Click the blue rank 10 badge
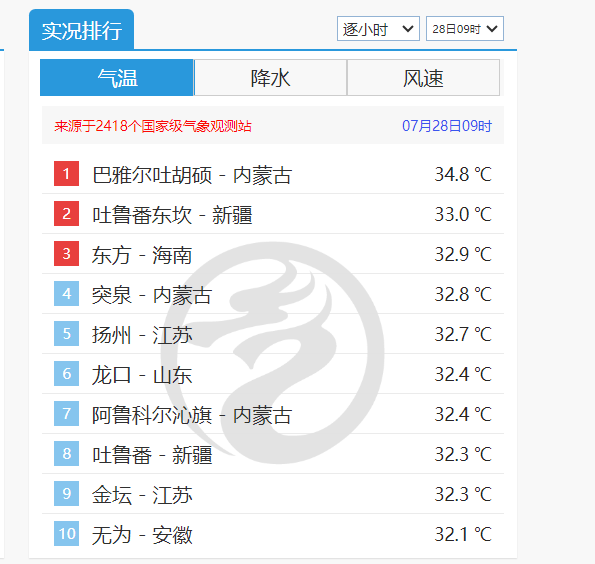The image size is (595, 564). pos(66,533)
